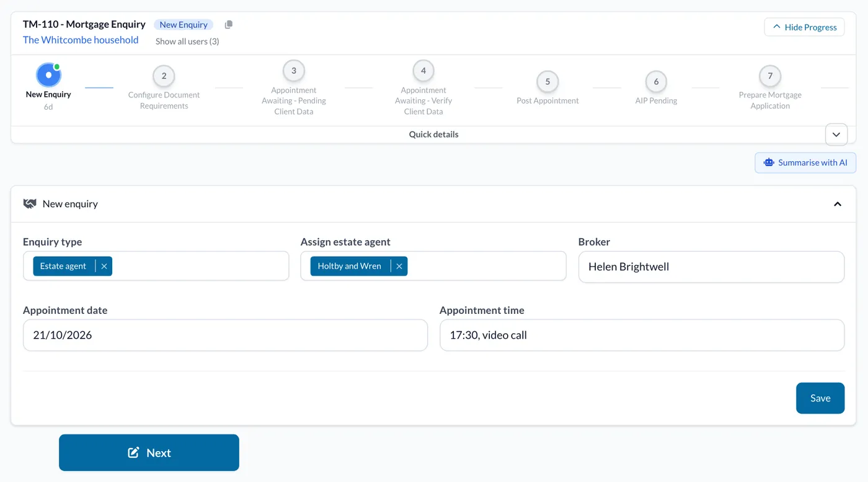868x482 pixels.
Task: Go to step 1 New Enquiry
Action: (x=48, y=75)
